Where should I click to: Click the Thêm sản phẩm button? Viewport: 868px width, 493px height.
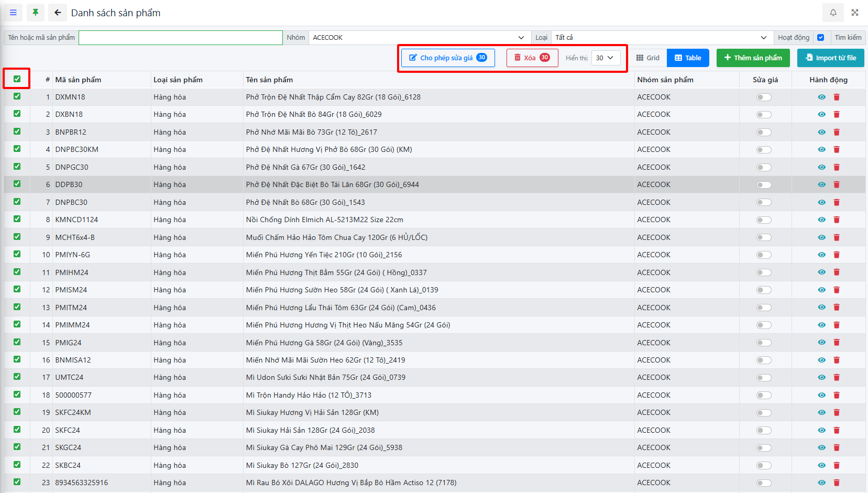point(753,58)
